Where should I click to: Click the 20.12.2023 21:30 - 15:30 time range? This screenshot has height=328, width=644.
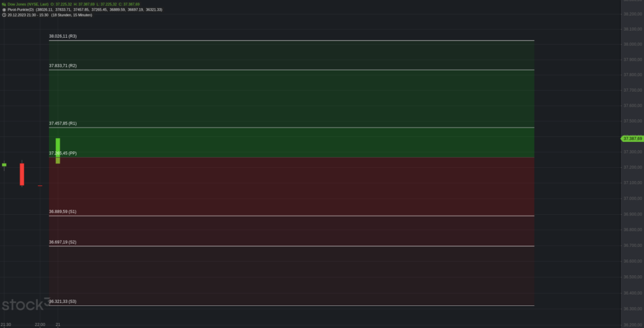click(x=31, y=14)
